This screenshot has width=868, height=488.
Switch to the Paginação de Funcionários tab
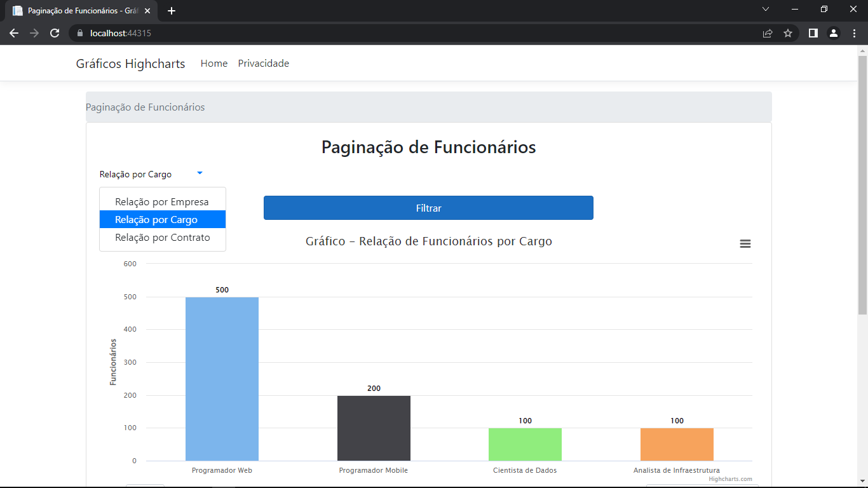click(x=76, y=10)
